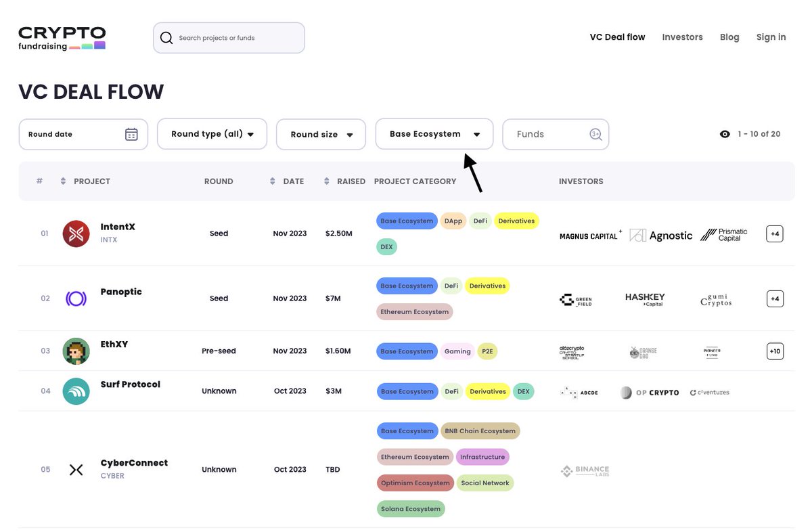Open HashKey Capital investor logo
Screen dimensions: 812x532
(x=645, y=300)
